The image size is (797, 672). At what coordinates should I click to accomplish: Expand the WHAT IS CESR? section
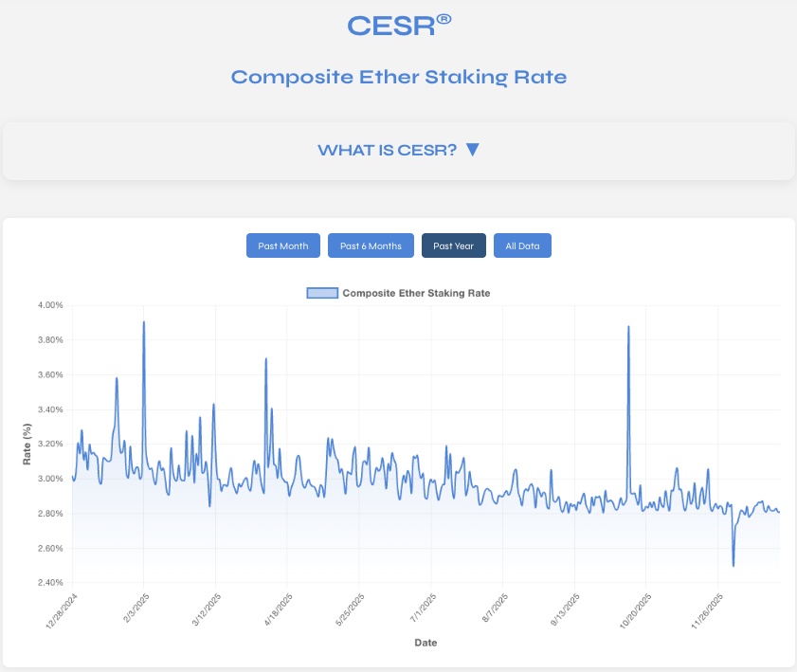[387, 150]
